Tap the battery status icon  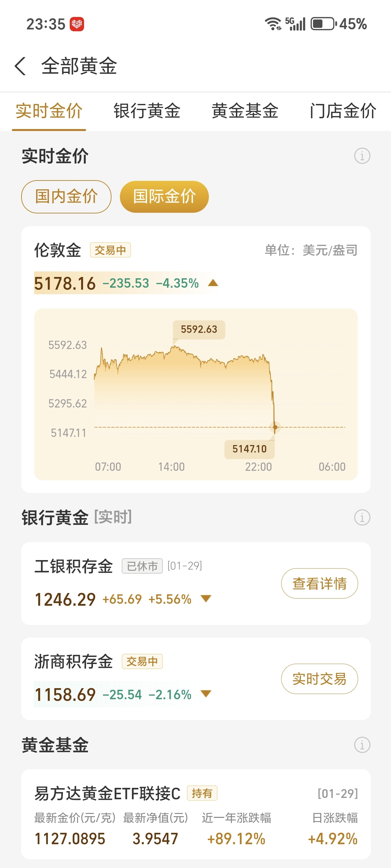[x=323, y=24]
